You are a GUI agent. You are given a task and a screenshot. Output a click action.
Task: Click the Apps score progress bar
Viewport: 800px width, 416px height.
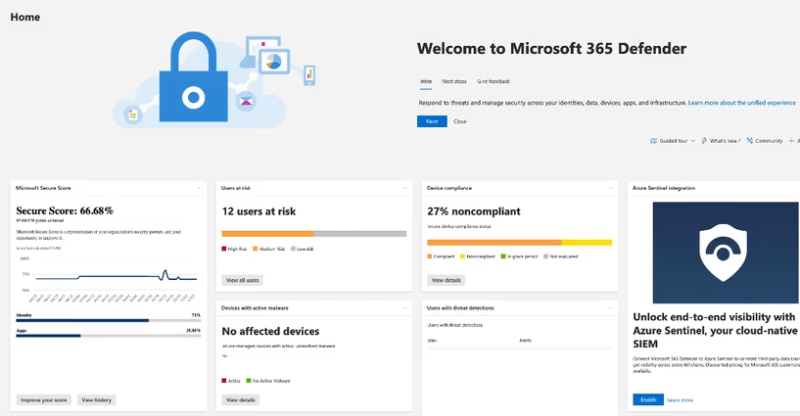(x=108, y=336)
